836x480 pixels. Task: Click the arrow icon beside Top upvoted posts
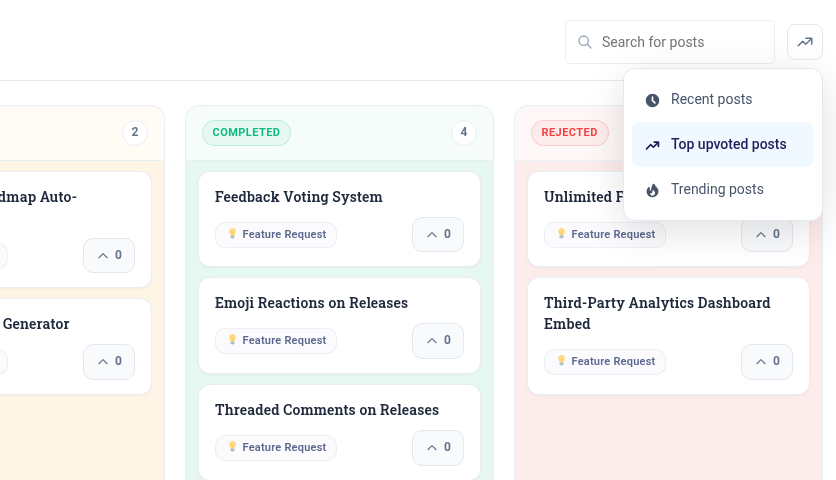click(652, 145)
